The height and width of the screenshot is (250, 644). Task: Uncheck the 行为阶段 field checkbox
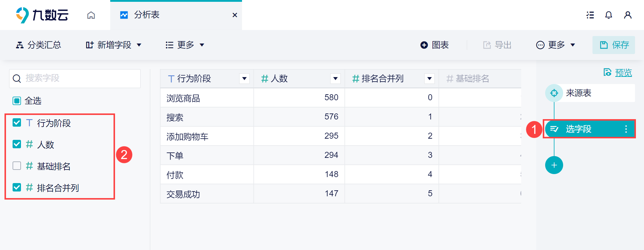click(17, 122)
